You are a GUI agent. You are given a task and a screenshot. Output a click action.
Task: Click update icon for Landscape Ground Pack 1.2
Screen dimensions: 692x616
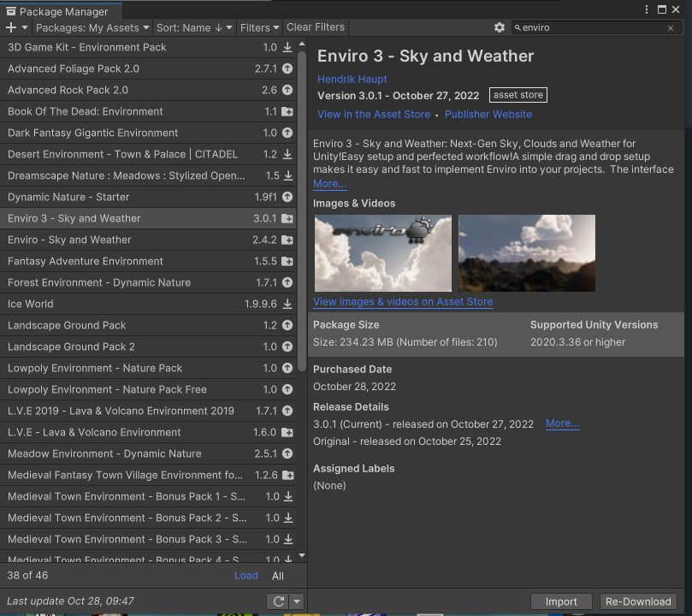point(287,325)
